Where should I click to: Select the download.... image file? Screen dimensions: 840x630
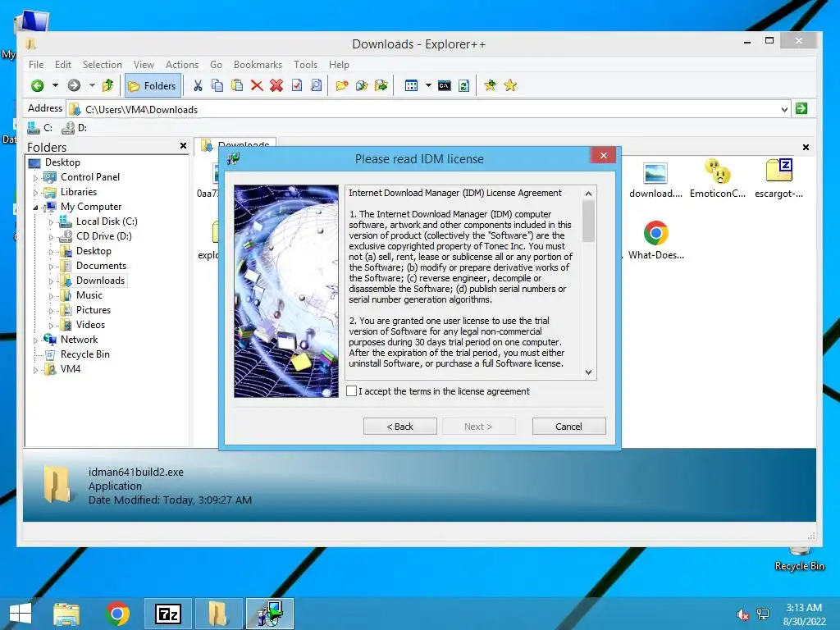click(x=655, y=180)
